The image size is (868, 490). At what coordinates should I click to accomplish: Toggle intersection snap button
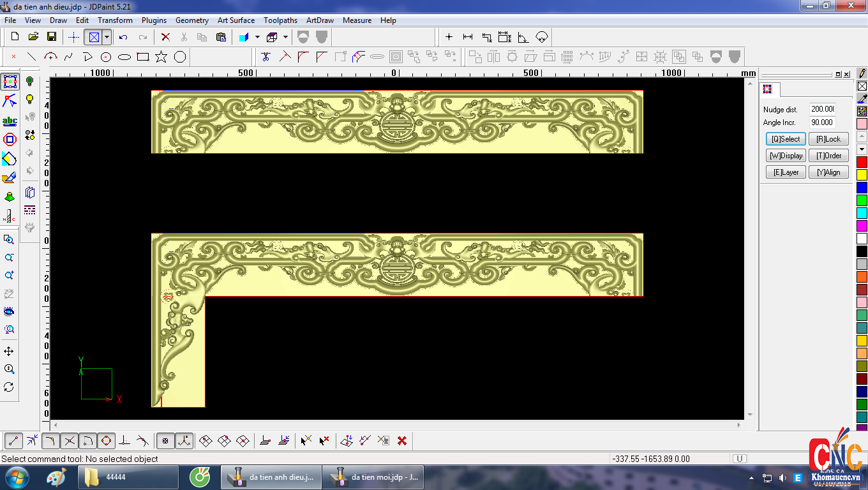[69, 440]
